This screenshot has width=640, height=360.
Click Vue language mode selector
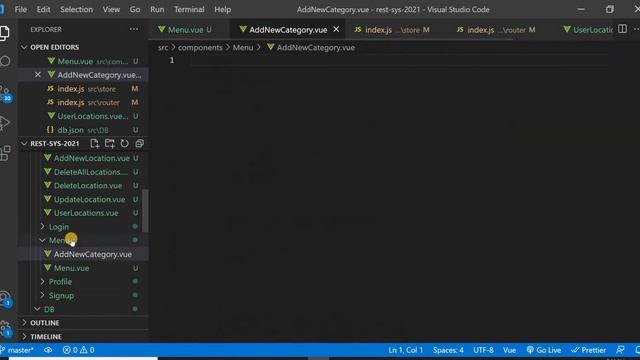click(509, 350)
